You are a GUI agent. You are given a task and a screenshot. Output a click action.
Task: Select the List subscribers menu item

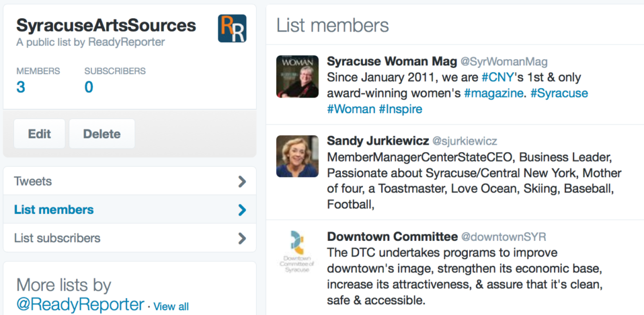[57, 238]
